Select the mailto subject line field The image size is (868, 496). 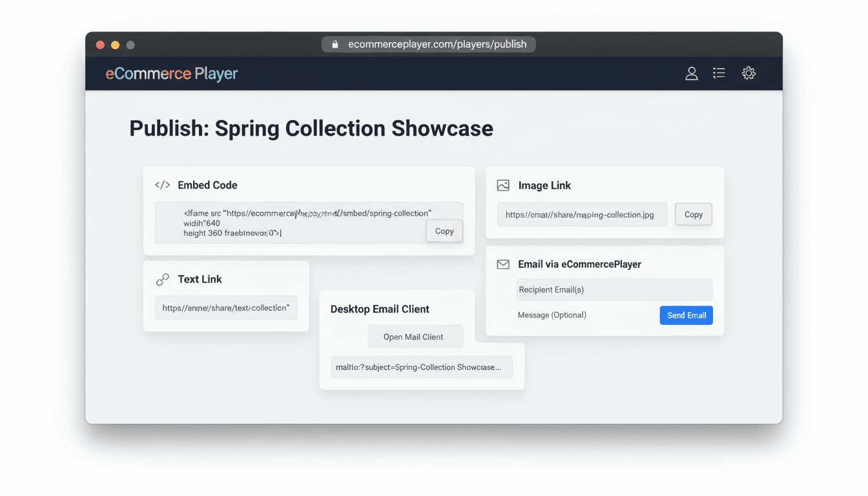click(x=422, y=367)
